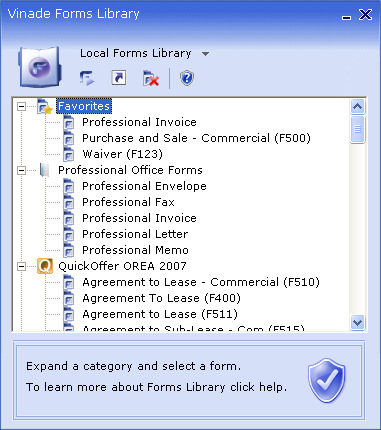
Task: Click the refresh forms toolbar icon
Action: click(x=87, y=78)
